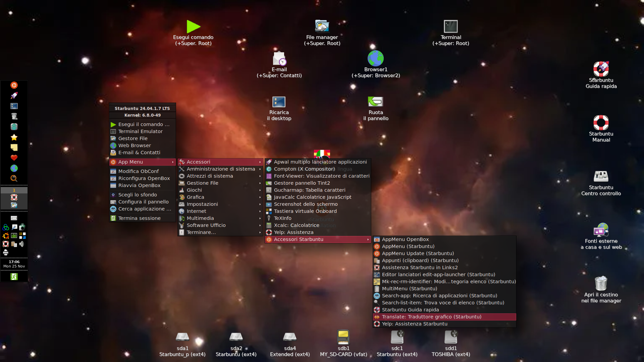
Task: Select Starbuntu Guida rapida menu entry
Action: coord(444,310)
